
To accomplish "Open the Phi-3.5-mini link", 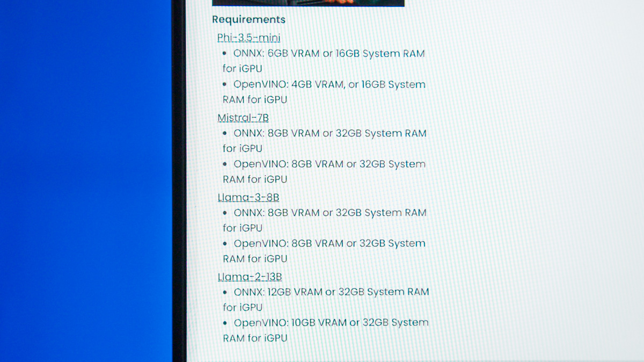I will click(248, 38).
